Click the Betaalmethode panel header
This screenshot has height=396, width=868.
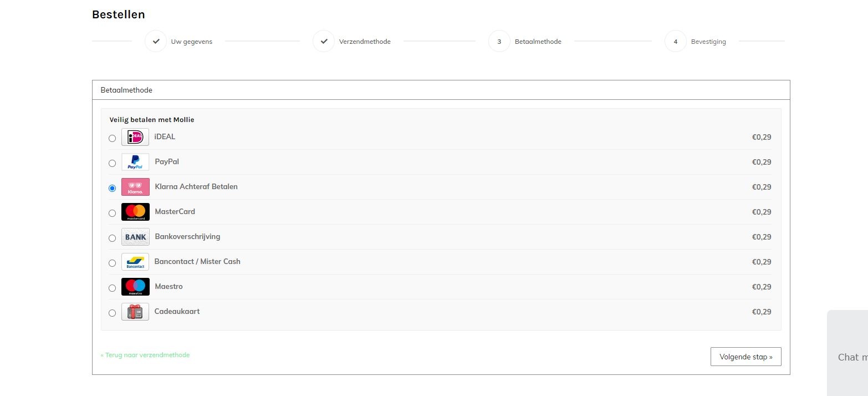[x=441, y=90]
